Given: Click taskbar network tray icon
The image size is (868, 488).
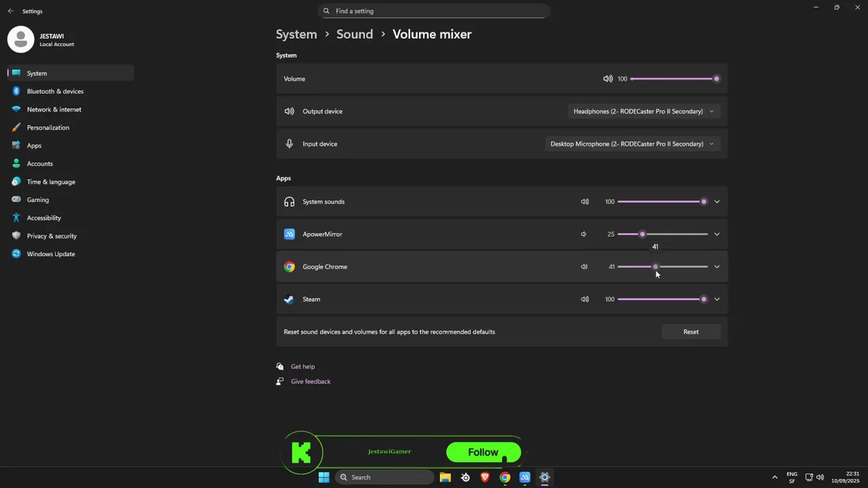Looking at the screenshot, I should coord(809,477).
